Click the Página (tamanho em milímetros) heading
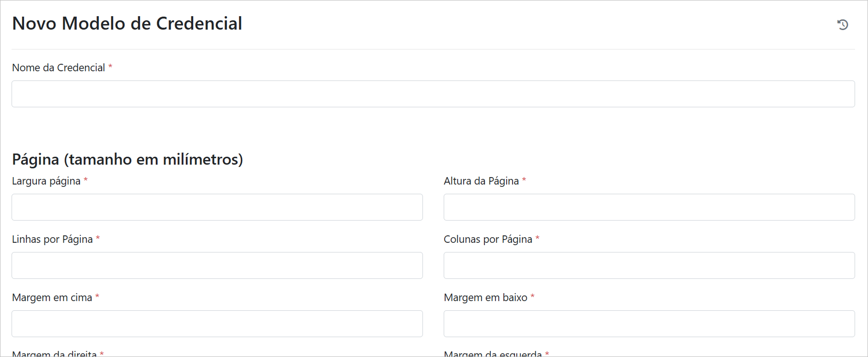This screenshot has height=357, width=868. (x=128, y=160)
